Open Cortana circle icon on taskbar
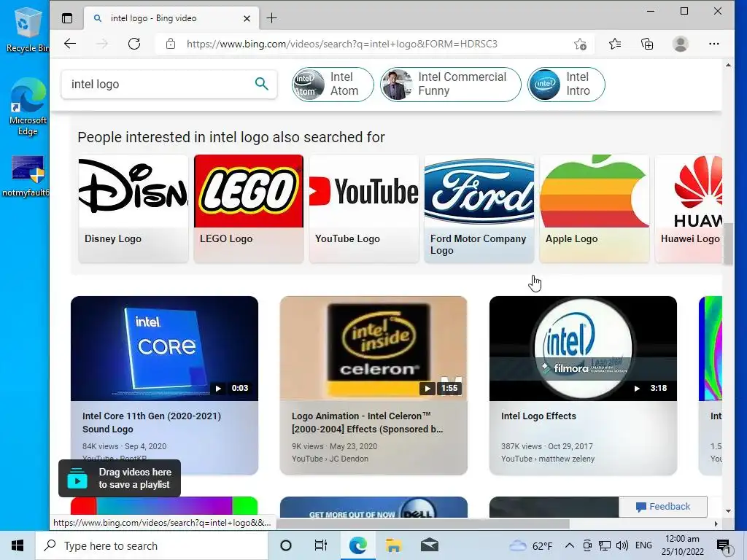The image size is (747, 560). coord(286,545)
